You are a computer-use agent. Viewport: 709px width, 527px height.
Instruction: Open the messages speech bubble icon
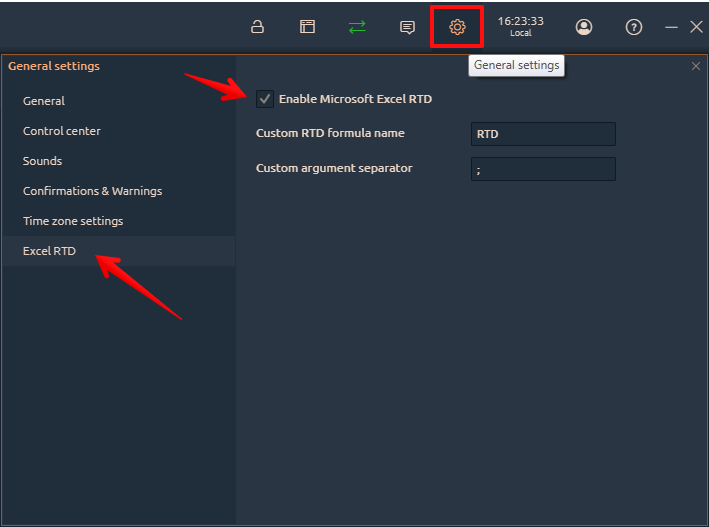[x=407, y=27]
